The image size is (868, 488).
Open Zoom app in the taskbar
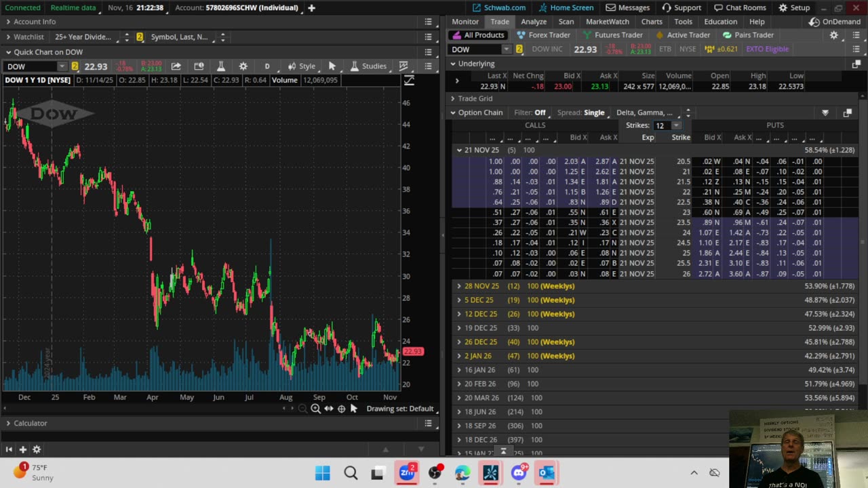click(407, 472)
